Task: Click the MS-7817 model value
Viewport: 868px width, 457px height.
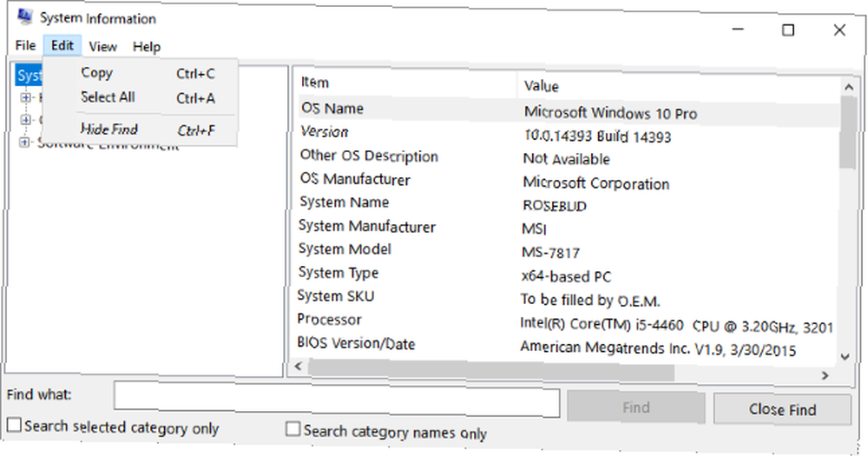Action: tap(550, 253)
